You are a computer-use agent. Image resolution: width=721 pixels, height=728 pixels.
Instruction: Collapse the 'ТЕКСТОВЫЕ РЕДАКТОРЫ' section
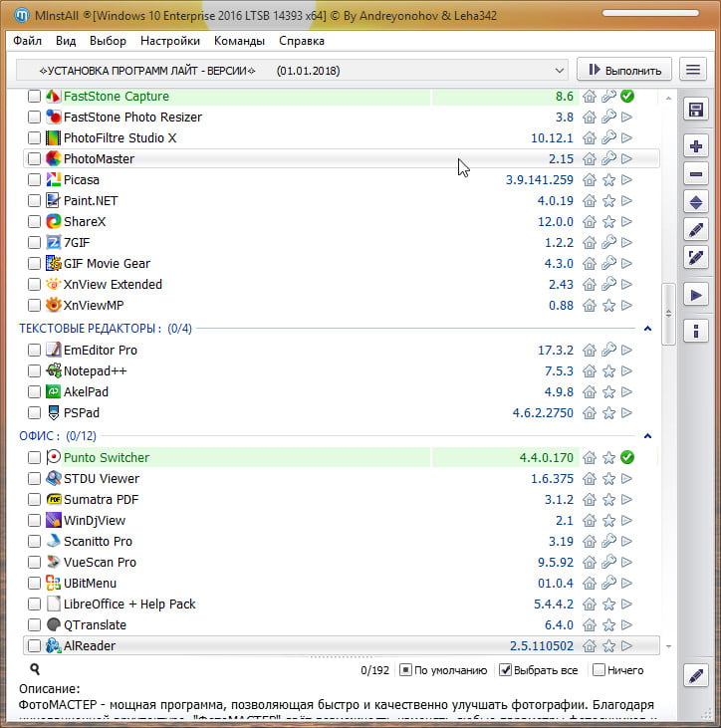pos(647,329)
